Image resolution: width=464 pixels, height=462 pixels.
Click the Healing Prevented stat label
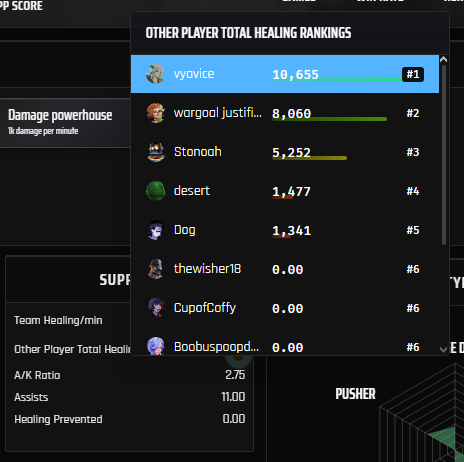tap(58, 419)
